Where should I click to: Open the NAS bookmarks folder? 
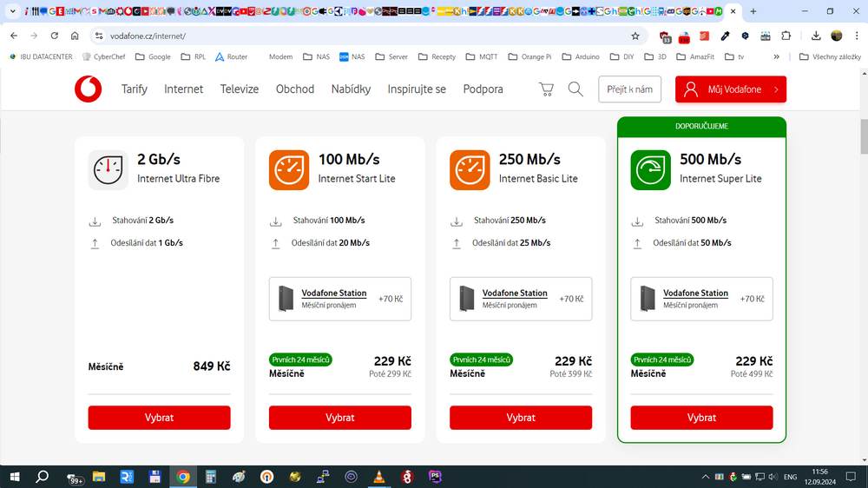(x=316, y=56)
